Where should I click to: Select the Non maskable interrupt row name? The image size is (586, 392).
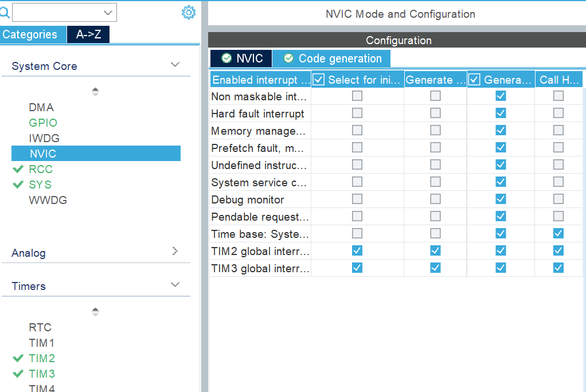(259, 97)
